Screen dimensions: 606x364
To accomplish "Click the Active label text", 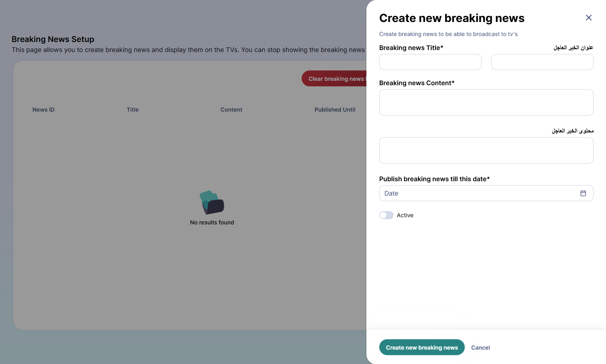I will point(405,215).
